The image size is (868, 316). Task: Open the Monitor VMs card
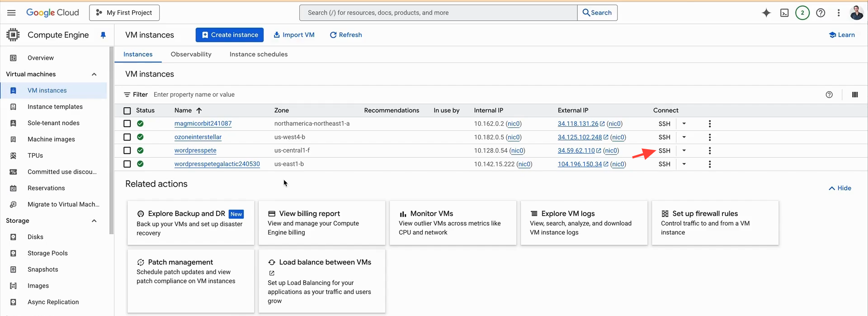453,223
